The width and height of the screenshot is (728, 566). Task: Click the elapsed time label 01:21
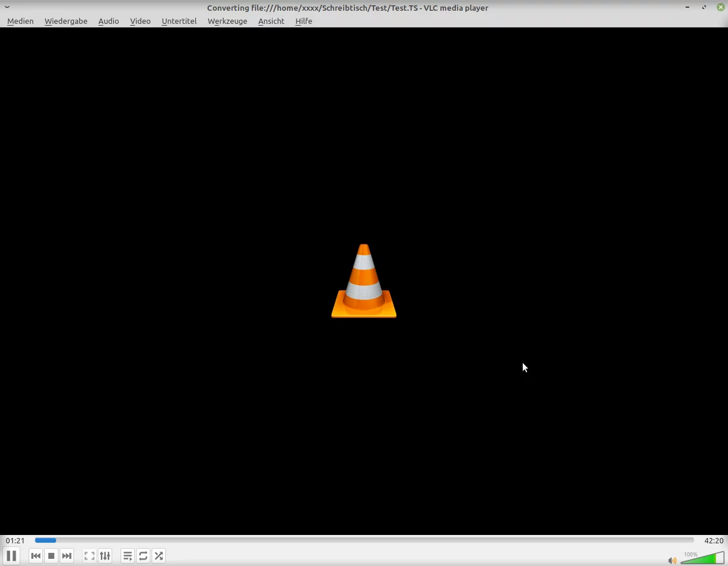click(x=16, y=540)
